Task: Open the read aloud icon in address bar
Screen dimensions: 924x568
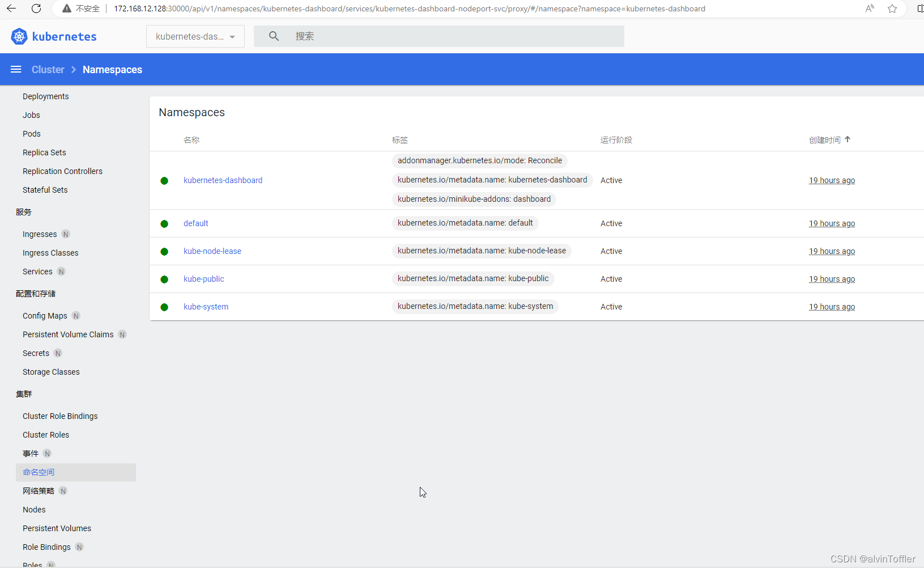Action: [x=870, y=9]
